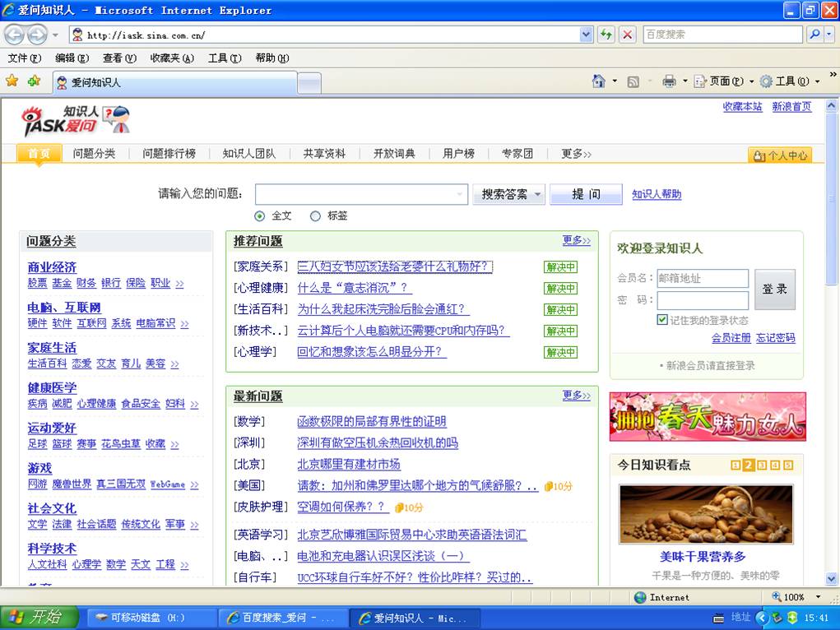Click the 密码 password field

pos(703,300)
